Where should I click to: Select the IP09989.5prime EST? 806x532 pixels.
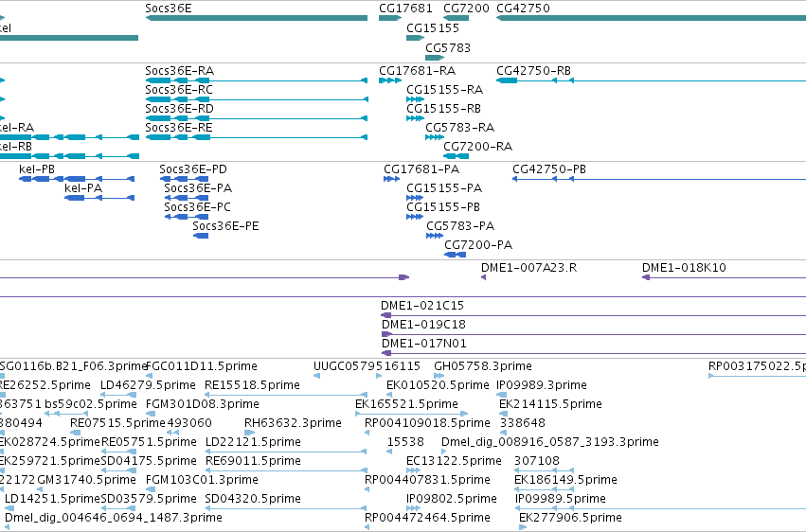(660, 508)
